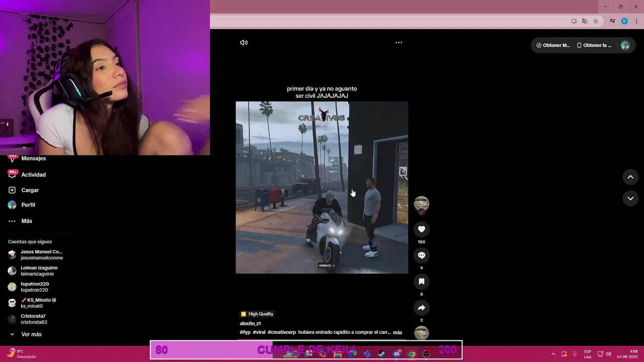This screenshot has width=644, height=362.
Task: Open Chrome profile K avatar
Action: tap(624, 21)
